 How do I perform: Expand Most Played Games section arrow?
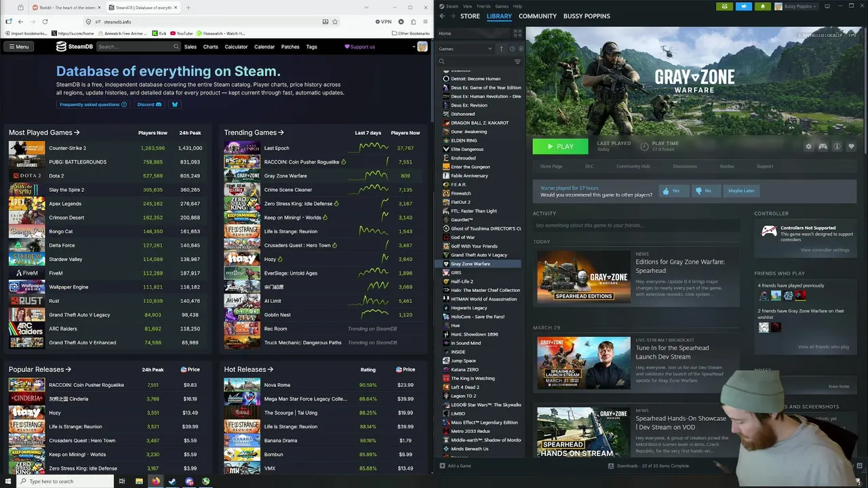[x=77, y=133]
